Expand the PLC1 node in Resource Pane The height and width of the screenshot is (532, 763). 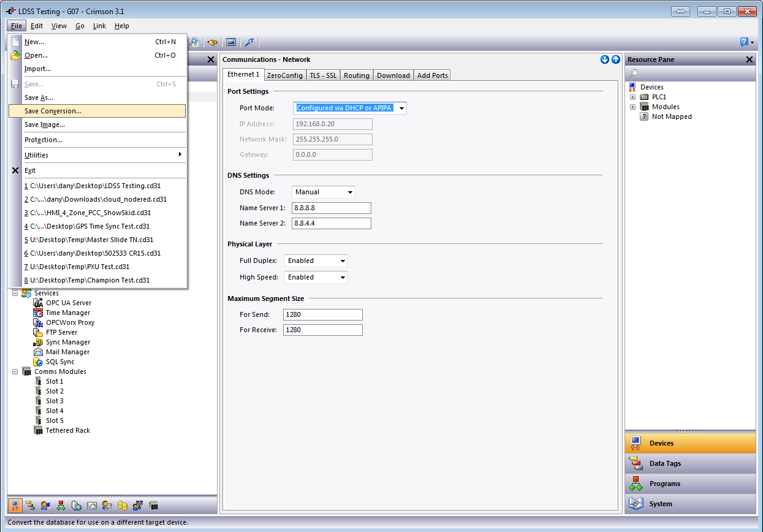tap(632, 97)
